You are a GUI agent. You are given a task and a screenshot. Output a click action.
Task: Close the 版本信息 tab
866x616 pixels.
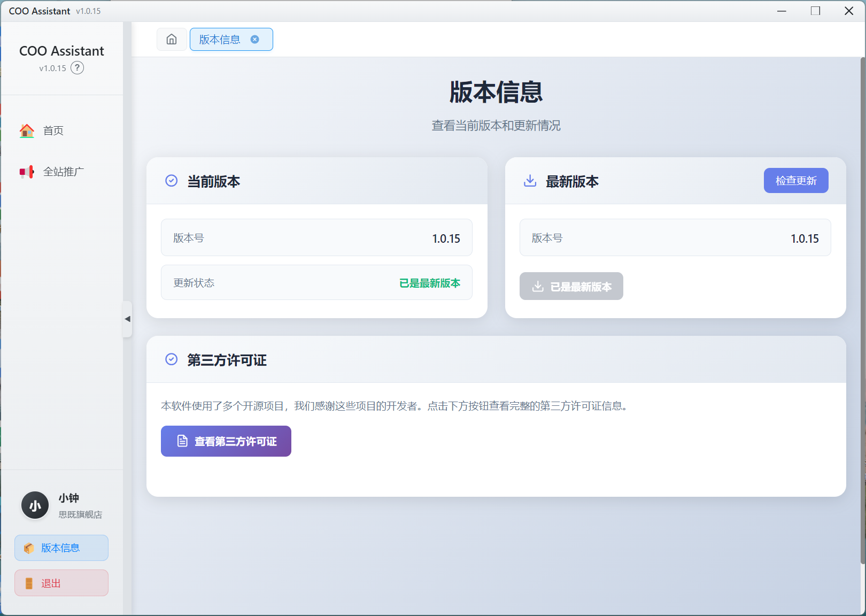255,40
